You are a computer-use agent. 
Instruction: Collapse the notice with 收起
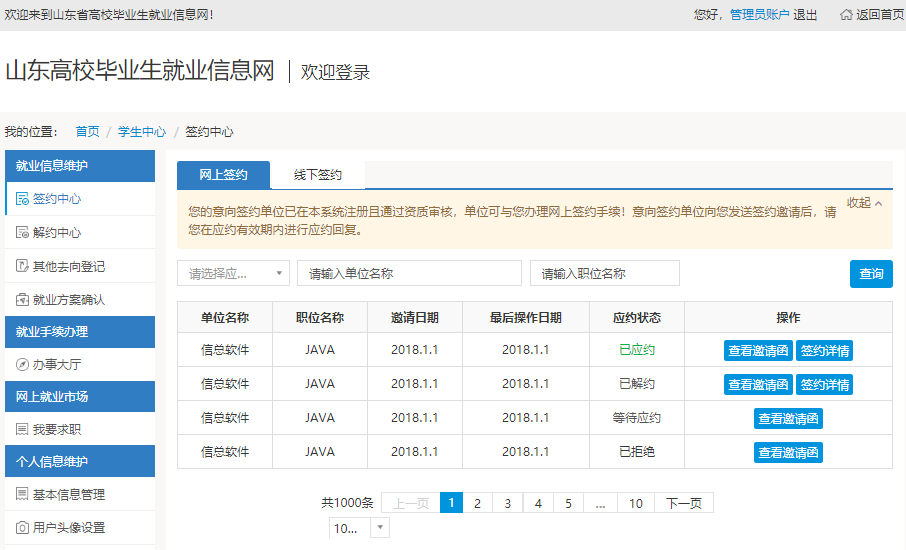point(864,203)
